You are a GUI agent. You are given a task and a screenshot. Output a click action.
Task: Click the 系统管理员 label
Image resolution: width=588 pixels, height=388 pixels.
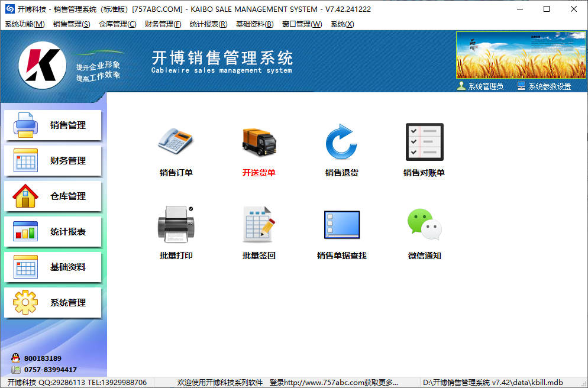[x=486, y=86]
